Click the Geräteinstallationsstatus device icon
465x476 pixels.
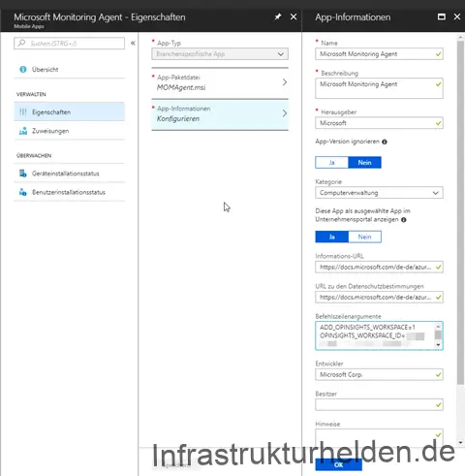[23, 174]
